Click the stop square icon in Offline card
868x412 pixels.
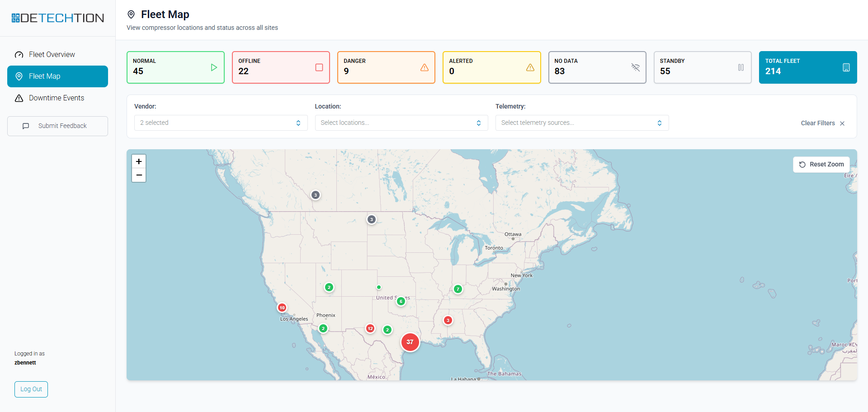pos(319,67)
